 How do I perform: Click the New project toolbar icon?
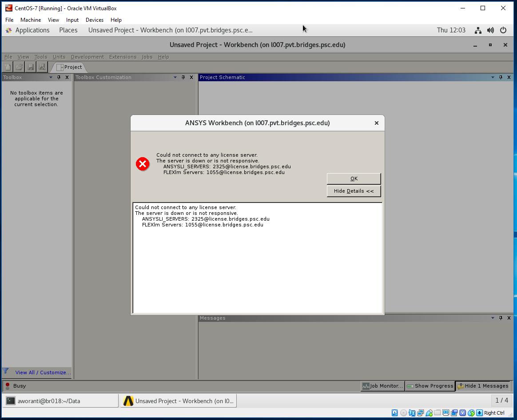(8, 67)
